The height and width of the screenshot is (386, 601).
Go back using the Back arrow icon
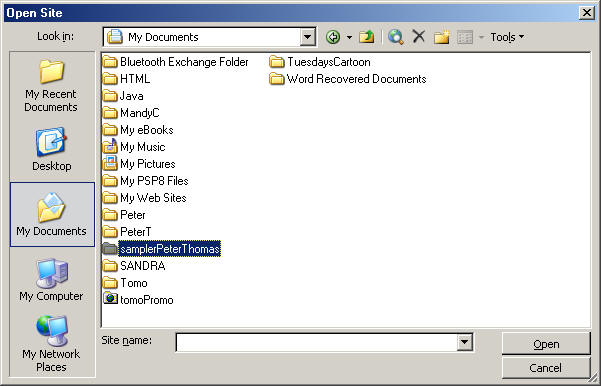(333, 37)
